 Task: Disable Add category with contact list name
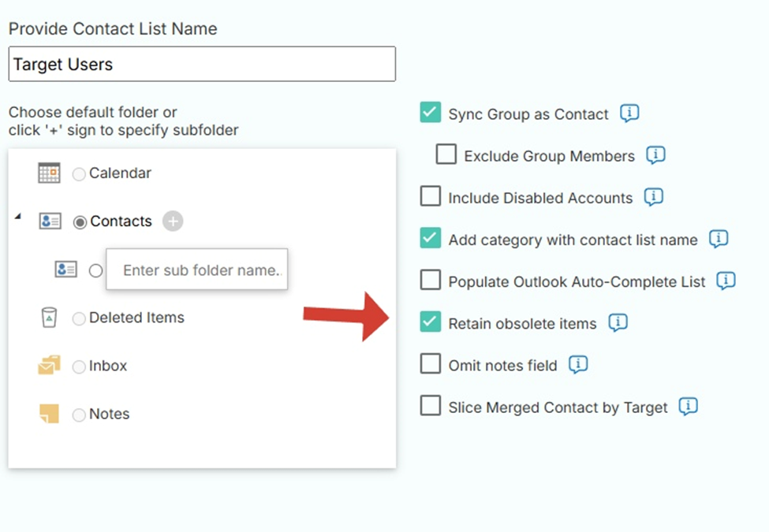tap(430, 237)
